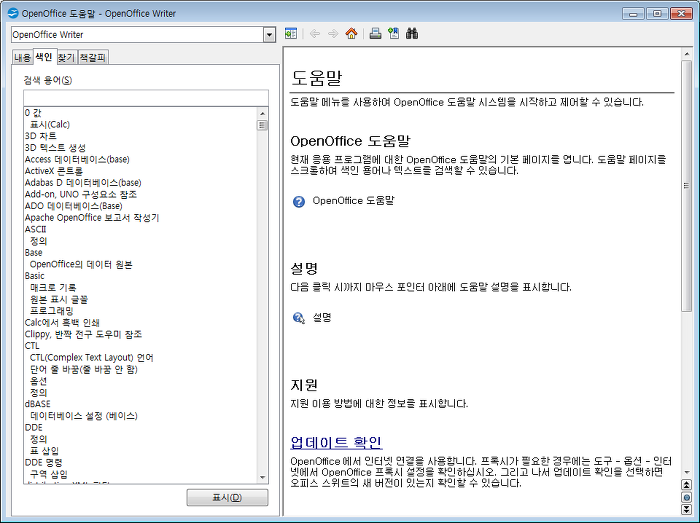Select the index entry 표시(Calc)
Screen dimensions: 700x523
[x=50, y=125]
